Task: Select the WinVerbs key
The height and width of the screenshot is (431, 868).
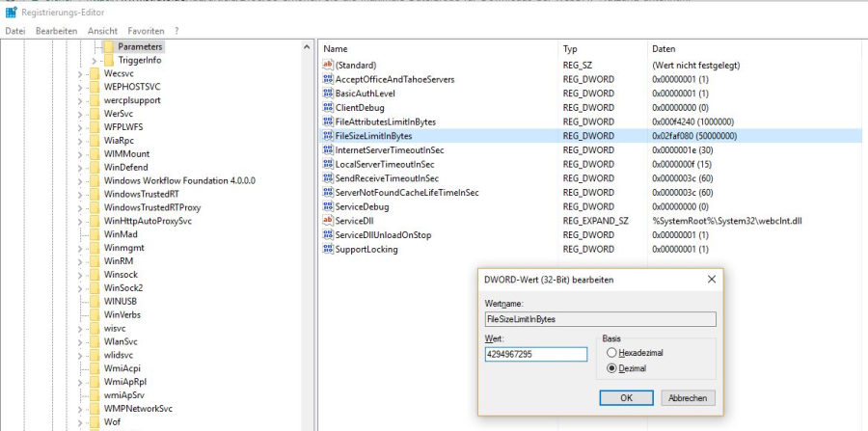Action: tap(122, 314)
